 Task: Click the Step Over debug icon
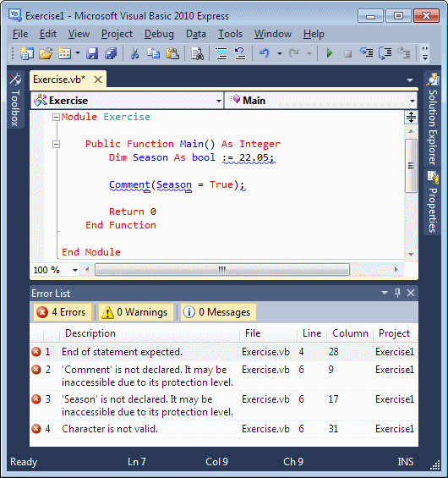coord(385,53)
